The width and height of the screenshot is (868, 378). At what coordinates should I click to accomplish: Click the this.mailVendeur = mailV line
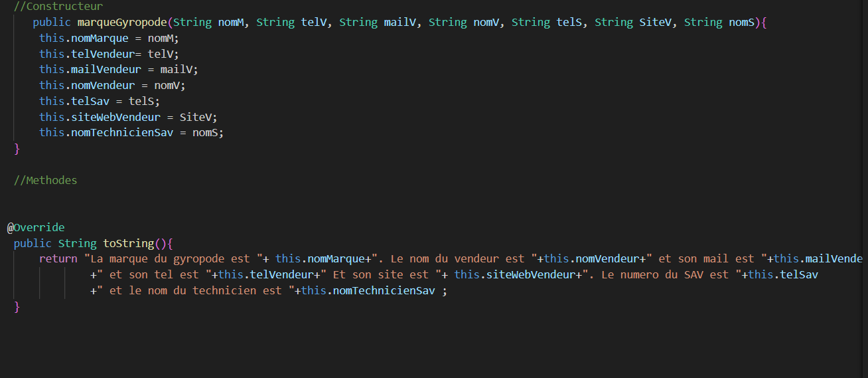[x=119, y=69]
